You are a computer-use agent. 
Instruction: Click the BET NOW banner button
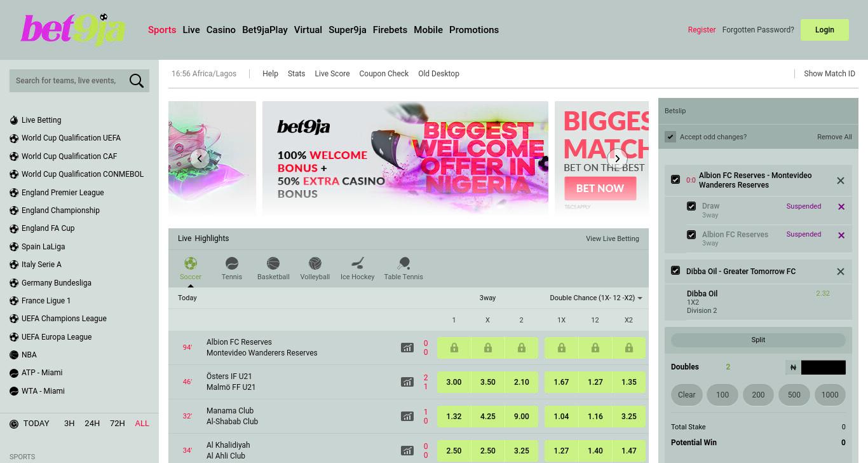[600, 188]
